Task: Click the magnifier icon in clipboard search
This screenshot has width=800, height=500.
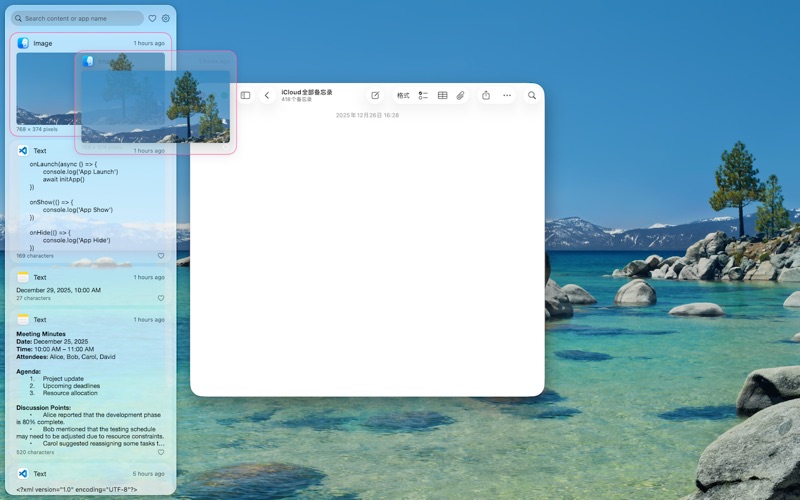Action: pyautogui.click(x=18, y=18)
